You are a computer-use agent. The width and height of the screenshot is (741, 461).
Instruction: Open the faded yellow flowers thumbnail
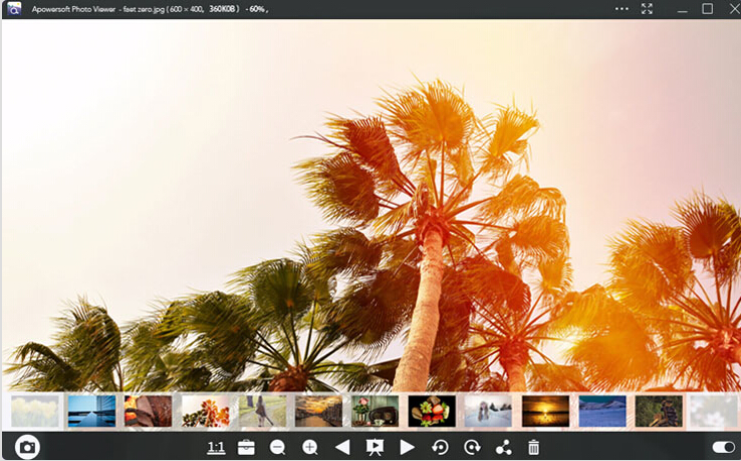[x=35, y=411]
